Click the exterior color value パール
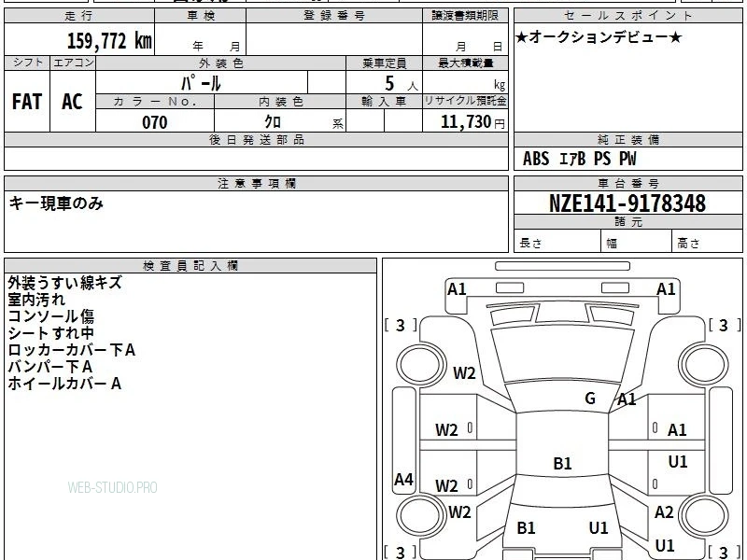 pos(201,83)
